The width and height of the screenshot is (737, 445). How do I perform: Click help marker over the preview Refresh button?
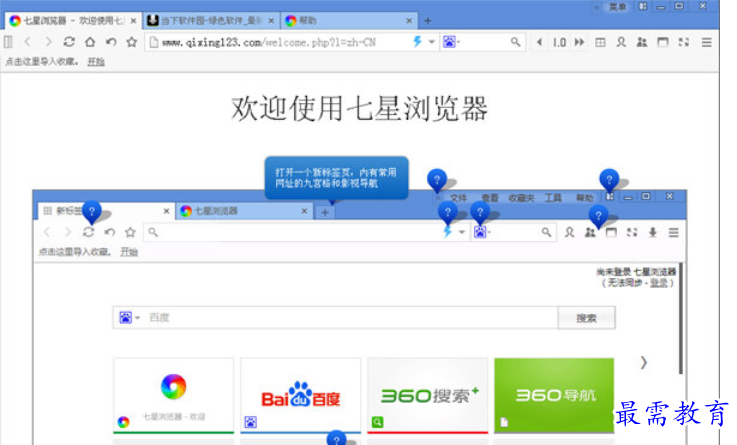pos(92,211)
